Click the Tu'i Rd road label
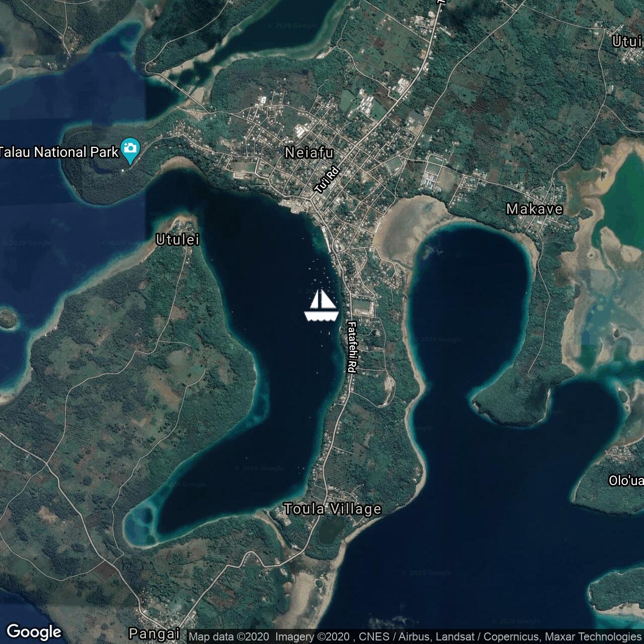644x644 pixels. [327, 181]
